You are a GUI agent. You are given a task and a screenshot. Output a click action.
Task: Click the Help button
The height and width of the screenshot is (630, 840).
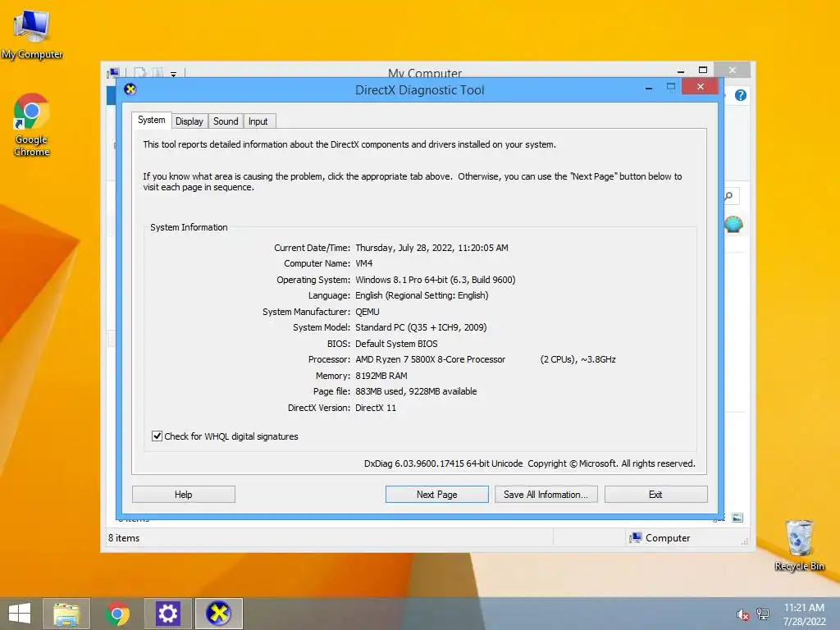coord(183,495)
